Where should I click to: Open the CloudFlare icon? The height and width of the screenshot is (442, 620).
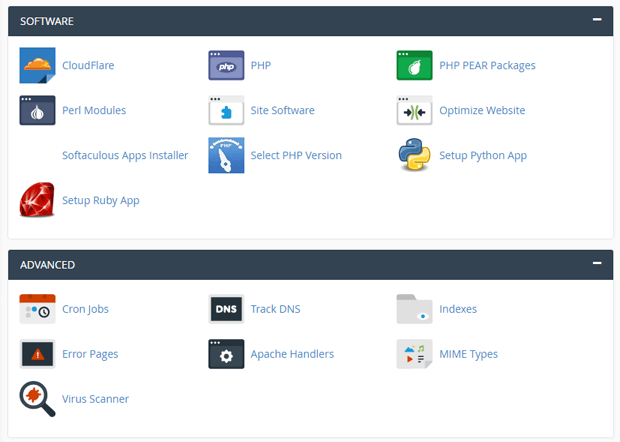coord(37,65)
